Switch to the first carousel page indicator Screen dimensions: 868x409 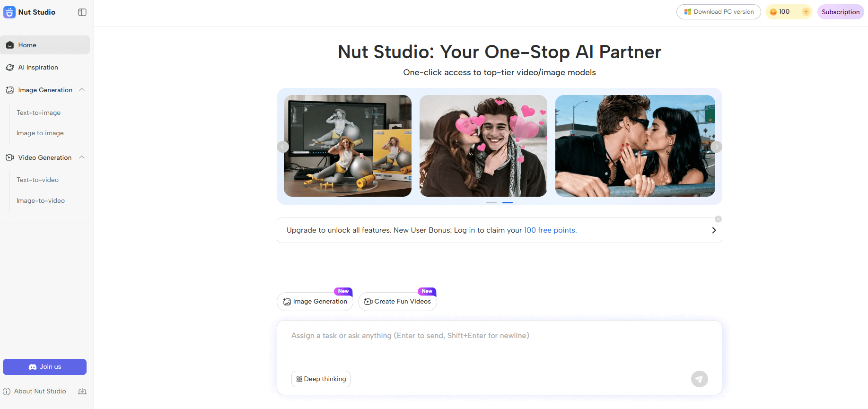click(x=491, y=202)
